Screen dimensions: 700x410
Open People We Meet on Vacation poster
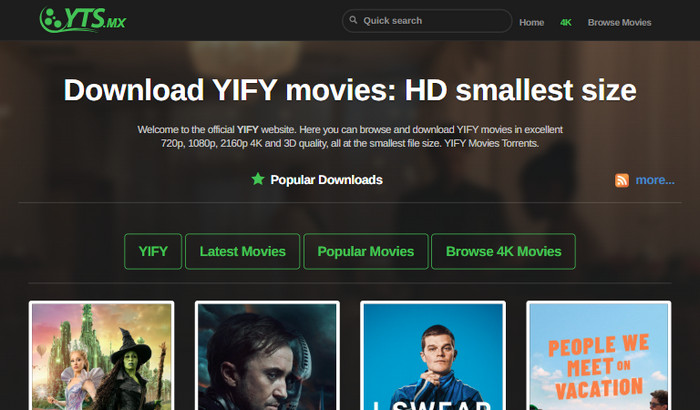coord(599,356)
